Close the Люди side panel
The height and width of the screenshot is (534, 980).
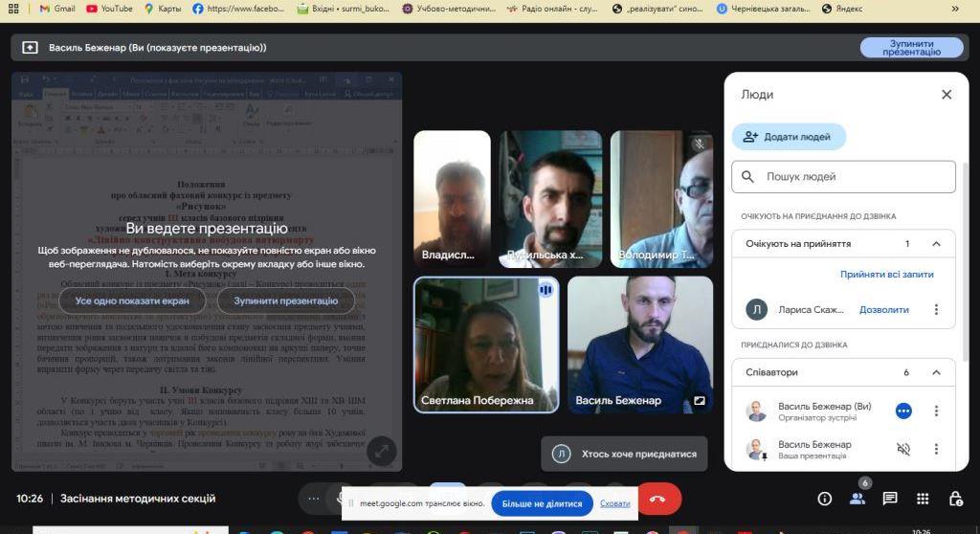[x=947, y=95]
